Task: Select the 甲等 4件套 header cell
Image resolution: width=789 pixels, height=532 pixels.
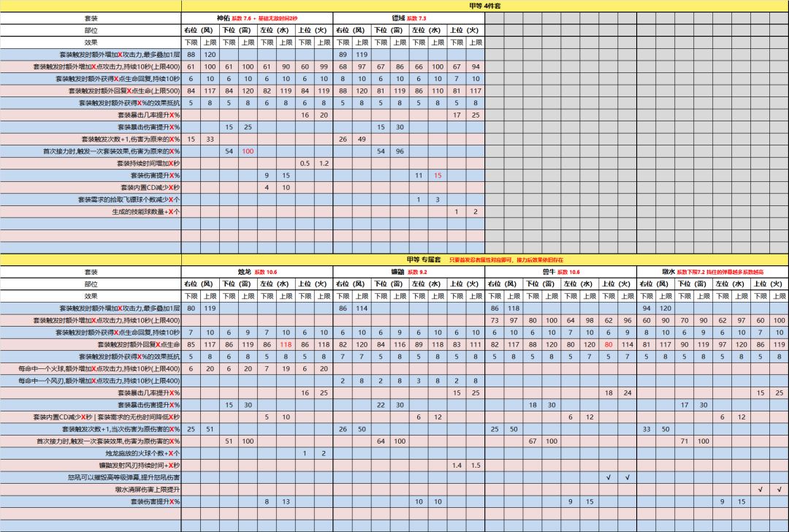Action: click(x=484, y=6)
